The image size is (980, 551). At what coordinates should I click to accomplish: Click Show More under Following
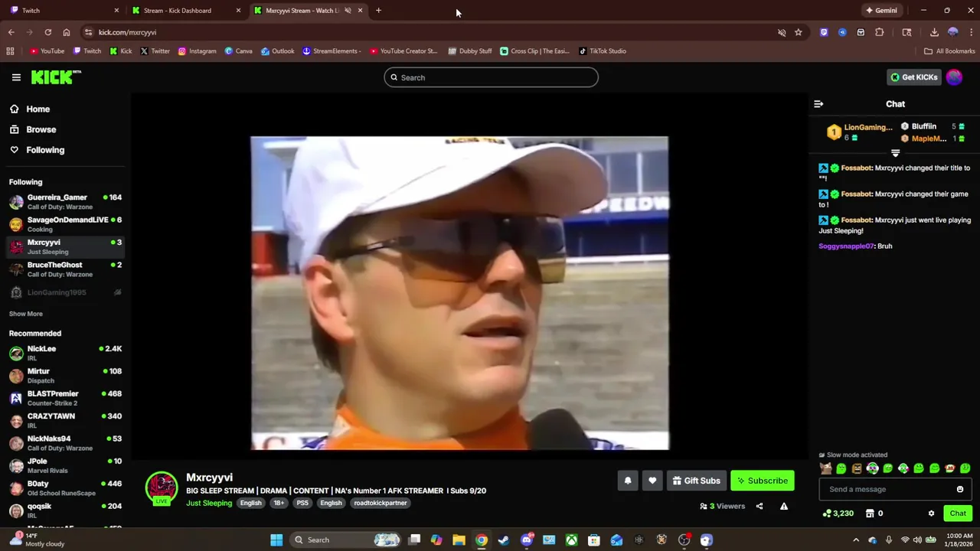tap(26, 314)
